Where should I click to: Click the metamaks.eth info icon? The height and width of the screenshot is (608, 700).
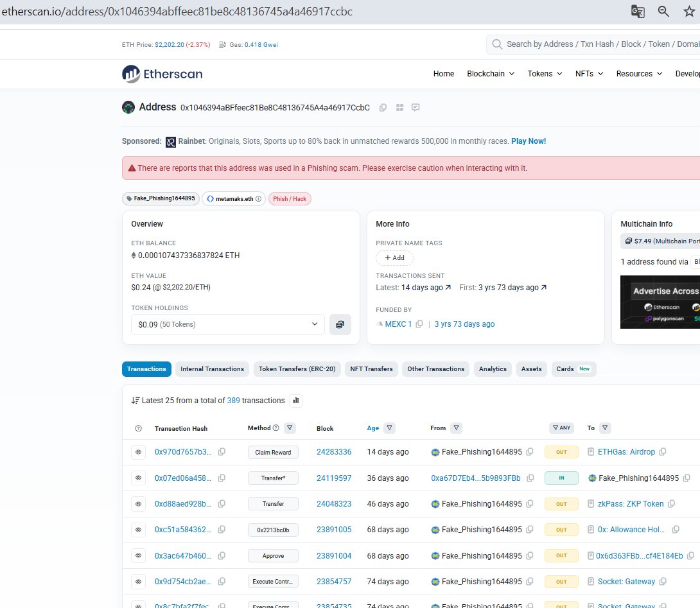(258, 198)
